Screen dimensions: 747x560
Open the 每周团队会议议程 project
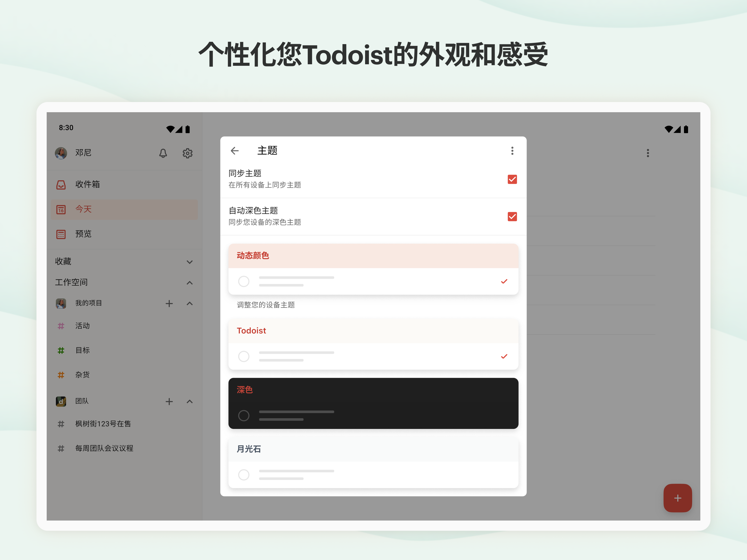point(124,449)
